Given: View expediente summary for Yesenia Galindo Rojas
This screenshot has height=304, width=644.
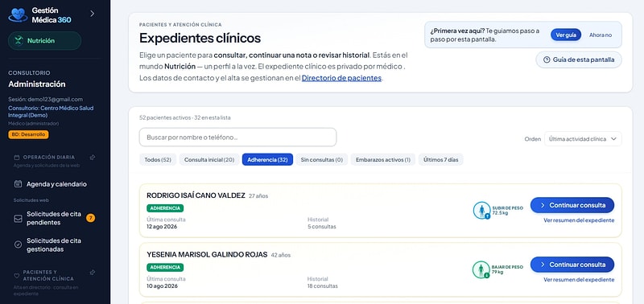Looking at the screenshot, I should [579, 280].
